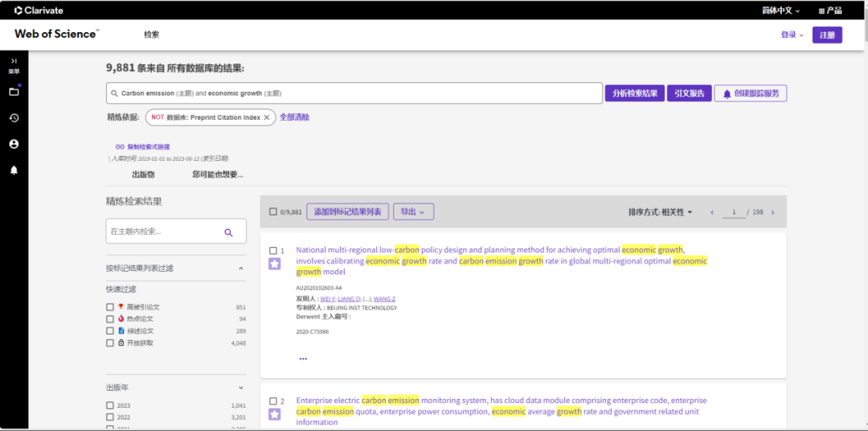Click the star icon under result 2
This screenshot has width=868, height=431.
(x=275, y=414)
